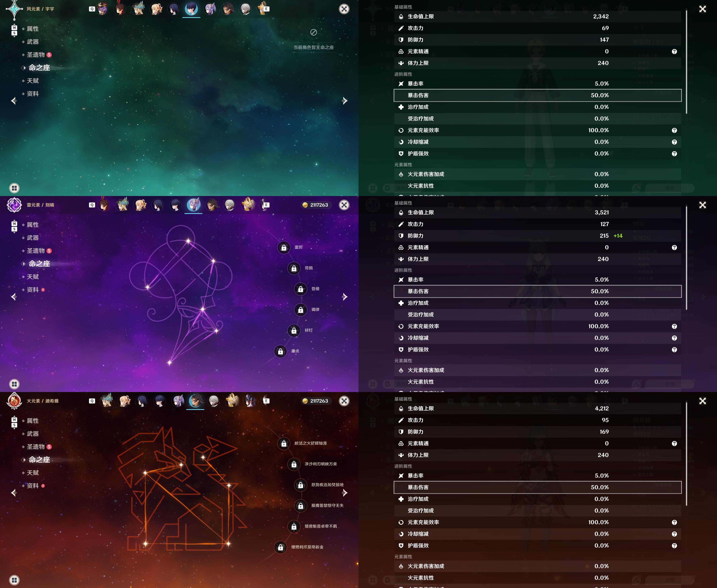The image size is (717, 588).
Task: Open 武器 in the 火元素 / 迪希雅 menu
Action: pos(33,434)
